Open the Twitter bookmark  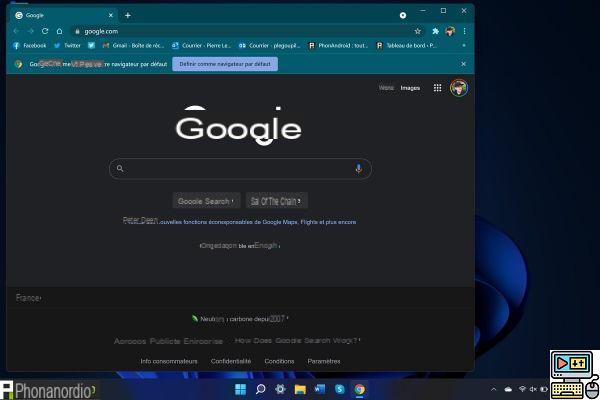67,46
